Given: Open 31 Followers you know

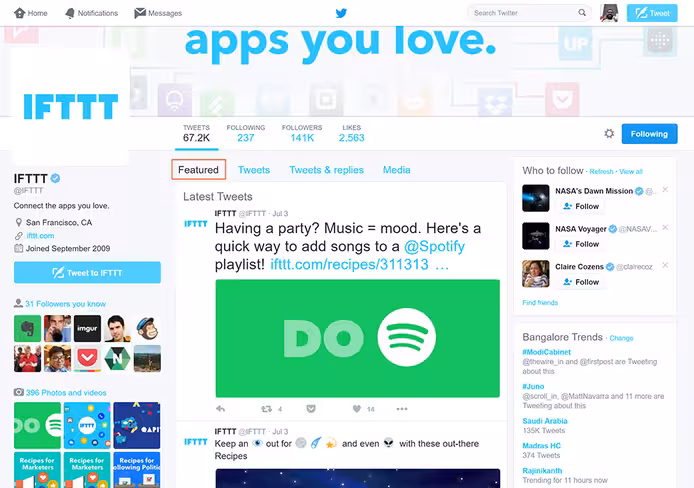Looking at the screenshot, I should click(66, 304).
